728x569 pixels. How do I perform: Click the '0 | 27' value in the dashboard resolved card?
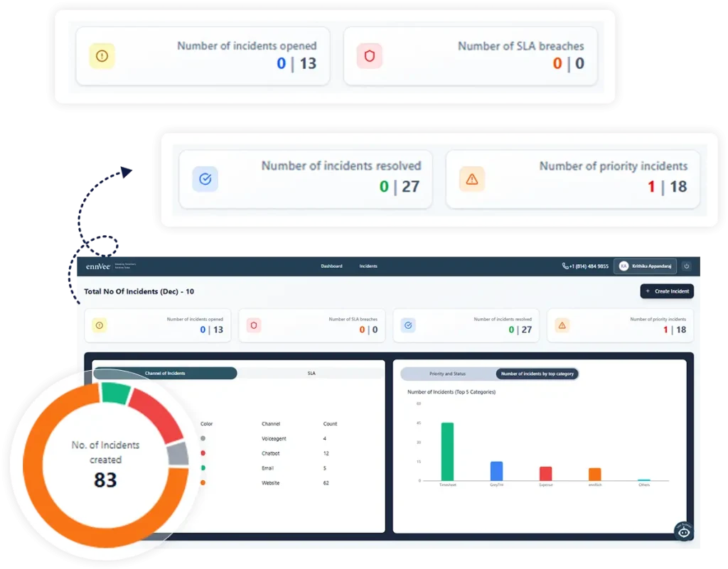coord(520,330)
